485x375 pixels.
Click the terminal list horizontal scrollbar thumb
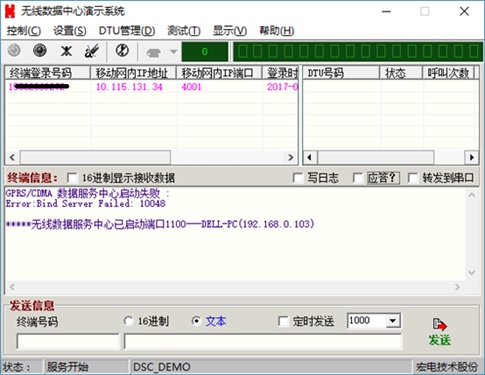point(95,157)
